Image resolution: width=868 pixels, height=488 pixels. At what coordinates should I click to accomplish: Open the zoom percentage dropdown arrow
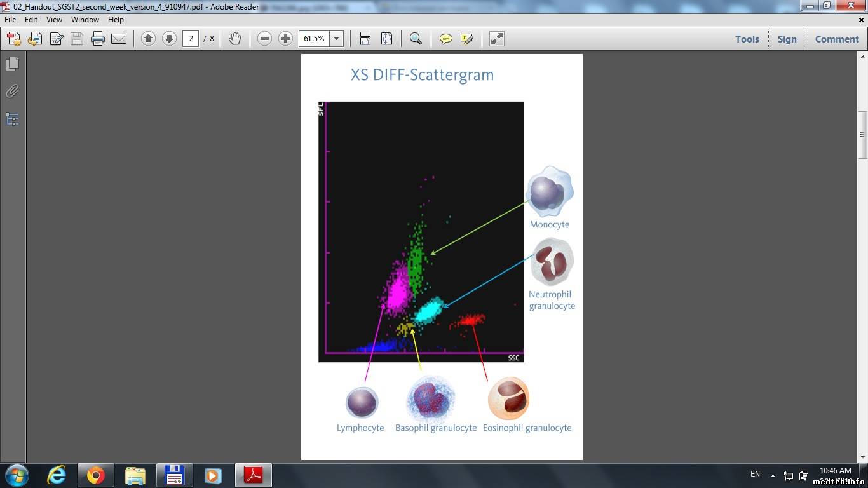click(336, 39)
